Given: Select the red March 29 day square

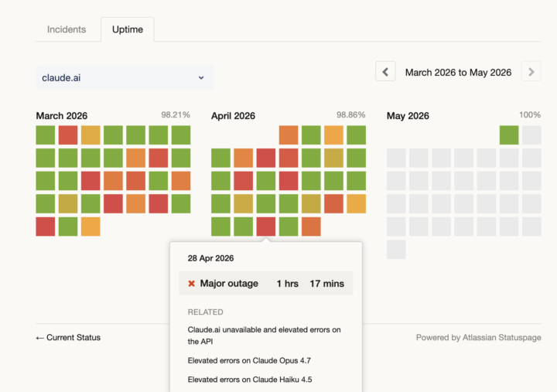Looking at the screenshot, I should [46, 227].
